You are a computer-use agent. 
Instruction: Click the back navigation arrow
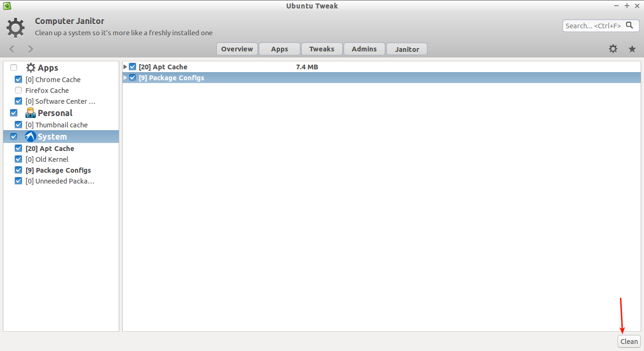pyautogui.click(x=12, y=49)
